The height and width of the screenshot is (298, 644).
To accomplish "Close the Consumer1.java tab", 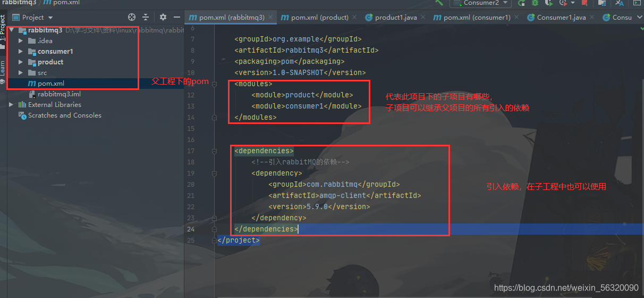I will click(x=592, y=17).
